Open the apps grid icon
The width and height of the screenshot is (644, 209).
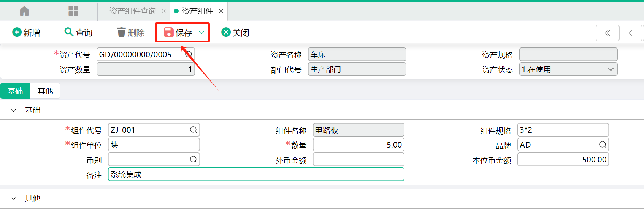pos(73,11)
